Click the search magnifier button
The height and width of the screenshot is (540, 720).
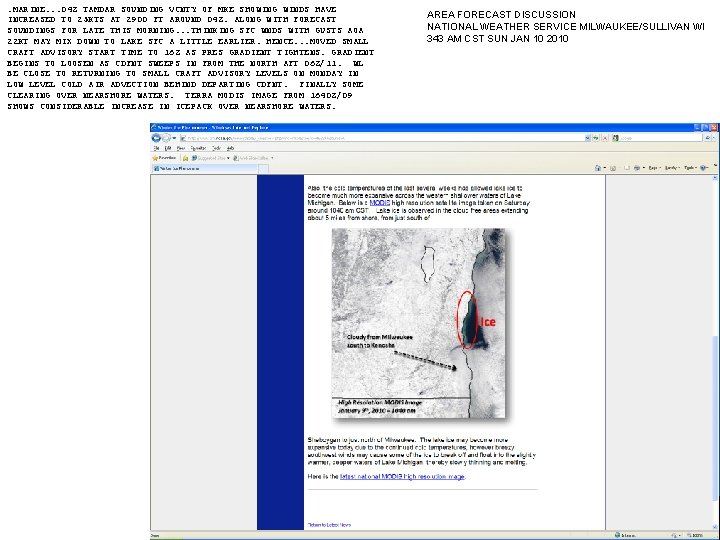[708, 138]
